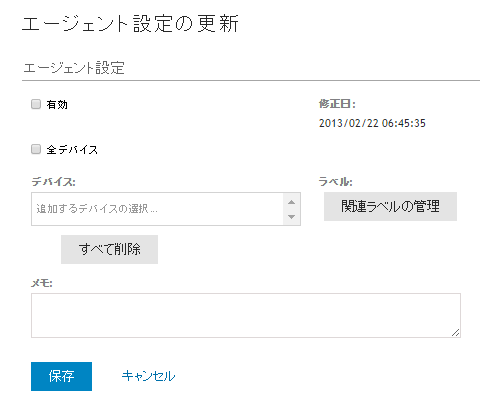Click the 全デバイス label text
Screen dimensions: 480x402
pos(72,150)
